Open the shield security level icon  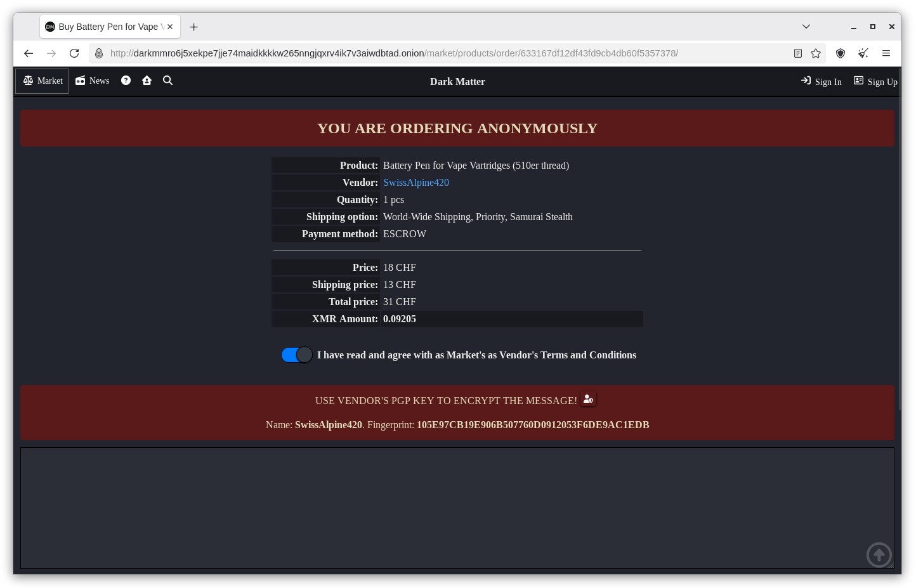pyautogui.click(x=841, y=53)
